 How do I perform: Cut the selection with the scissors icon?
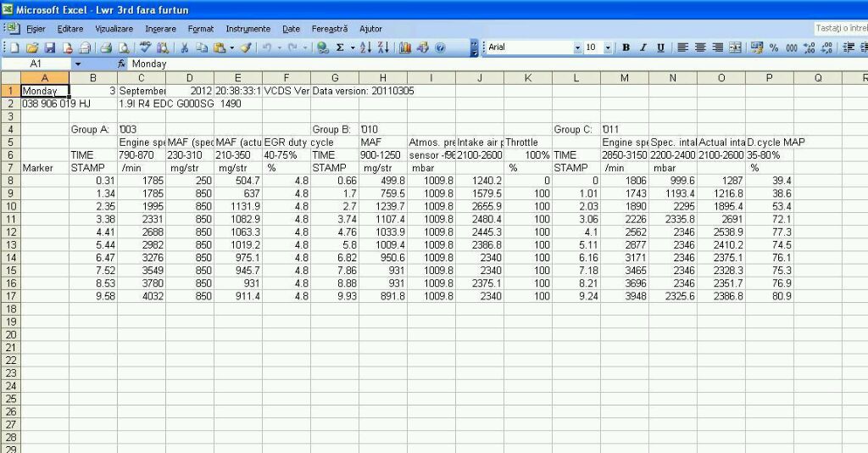(x=184, y=48)
